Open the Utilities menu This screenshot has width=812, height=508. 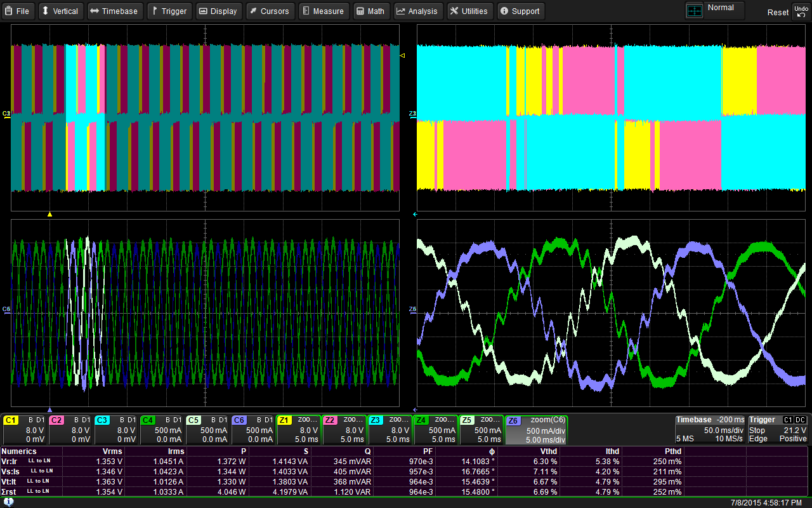click(469, 11)
